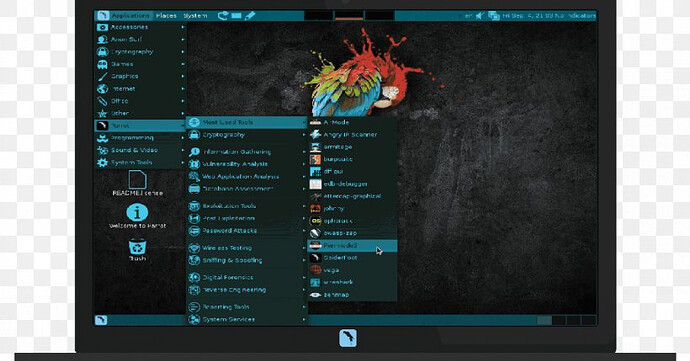The image size is (690, 361).
Task: Launch burpsuite via its icon
Action: click(x=315, y=159)
